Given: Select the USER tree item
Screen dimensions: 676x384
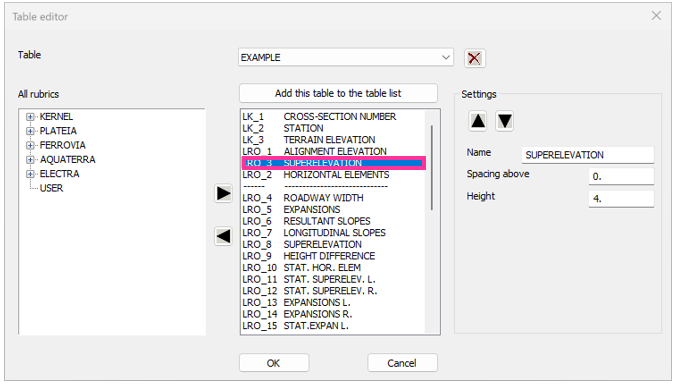Looking at the screenshot, I should pyautogui.click(x=51, y=188).
